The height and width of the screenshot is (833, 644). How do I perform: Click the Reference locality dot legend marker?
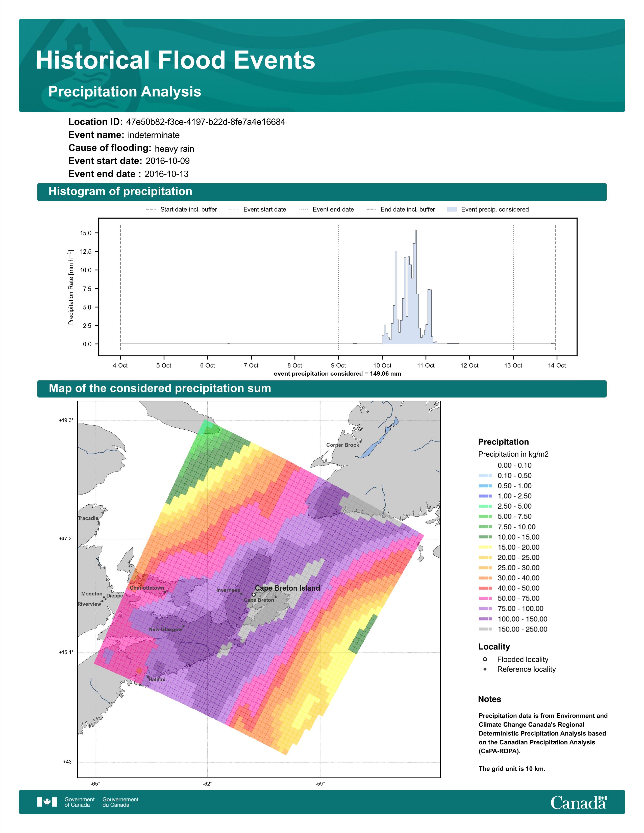coord(485,669)
